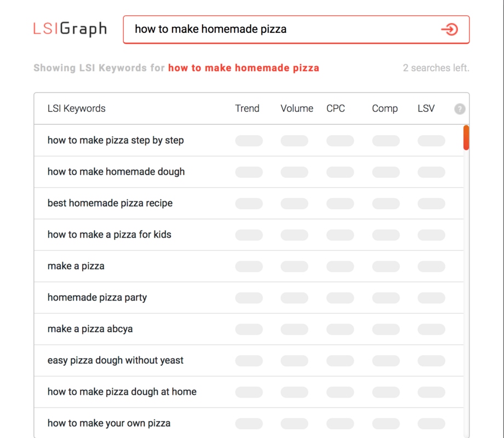Click the Comp column header
The width and height of the screenshot is (504, 438).
(x=384, y=108)
